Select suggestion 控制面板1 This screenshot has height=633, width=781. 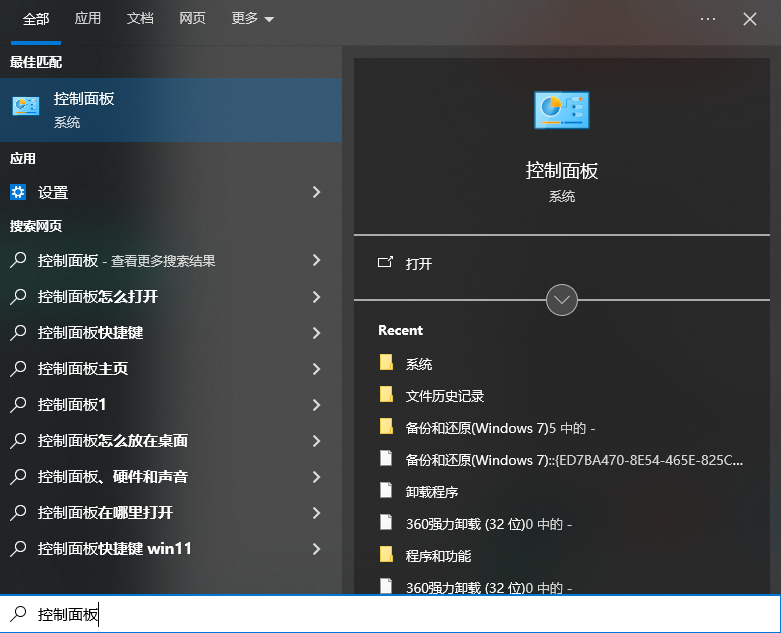point(171,405)
